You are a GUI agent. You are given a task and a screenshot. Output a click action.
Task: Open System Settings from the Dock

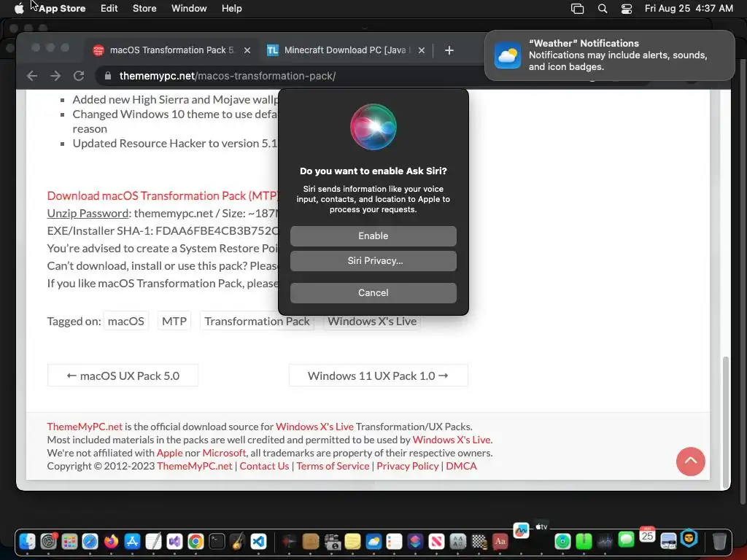point(48,542)
